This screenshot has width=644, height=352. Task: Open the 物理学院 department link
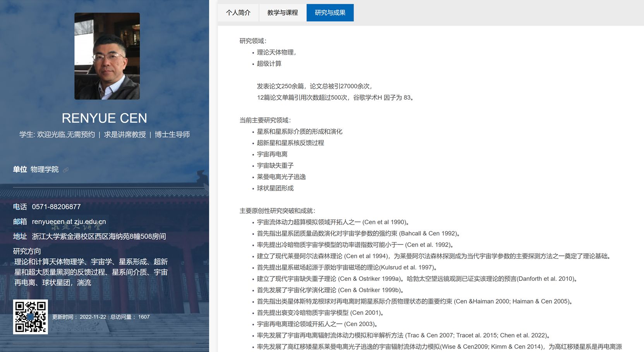tap(45, 170)
